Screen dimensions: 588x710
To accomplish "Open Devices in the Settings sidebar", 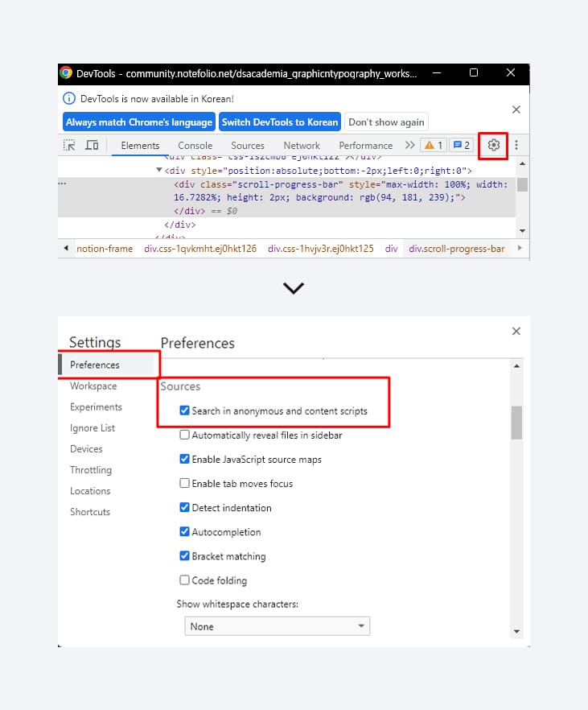I will tap(86, 448).
